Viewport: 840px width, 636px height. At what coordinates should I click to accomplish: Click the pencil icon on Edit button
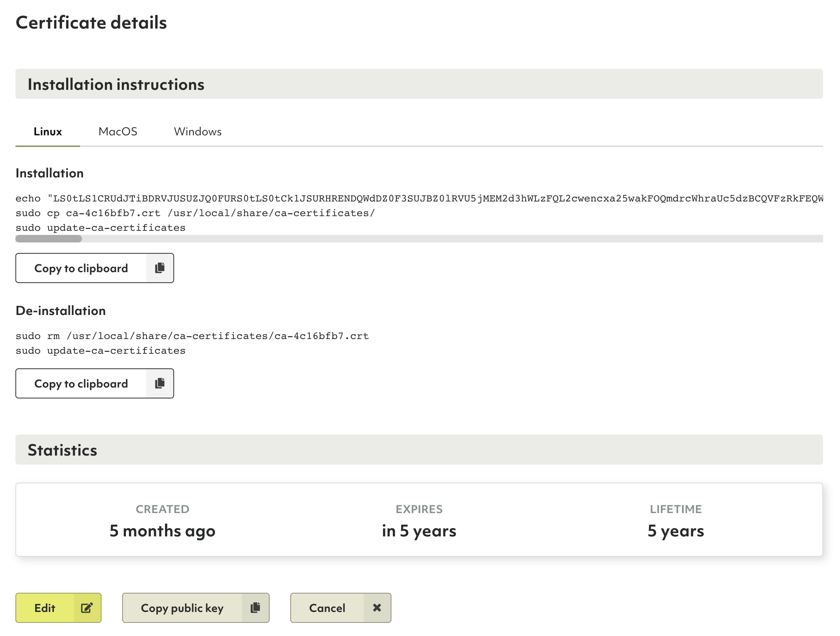[x=87, y=608]
